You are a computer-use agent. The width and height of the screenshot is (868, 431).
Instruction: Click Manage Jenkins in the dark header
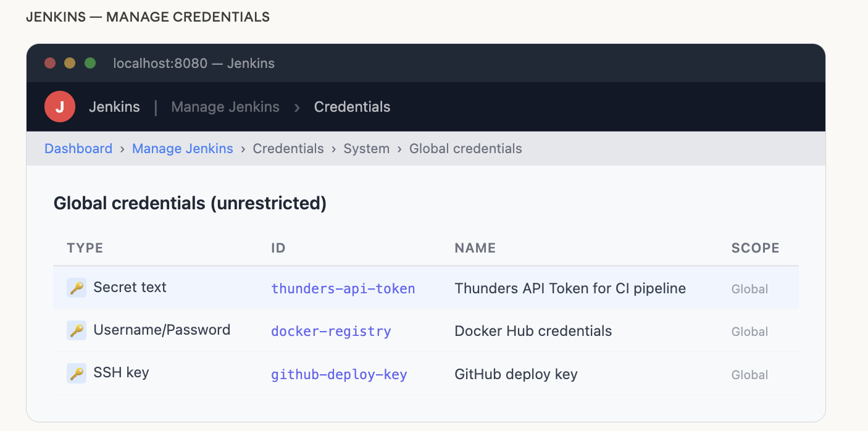click(x=225, y=107)
